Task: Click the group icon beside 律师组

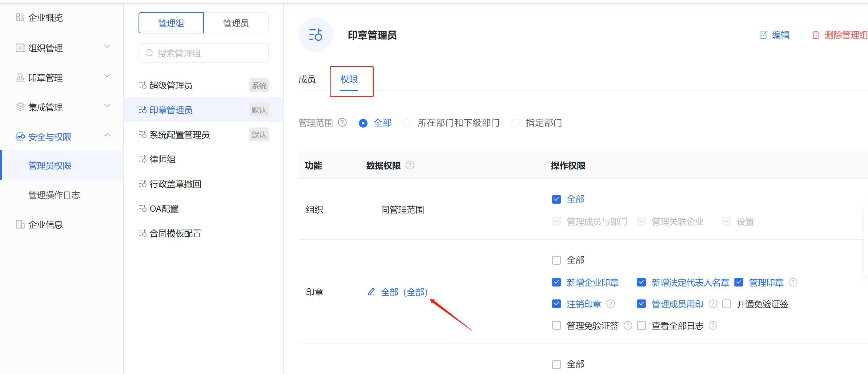Action: tap(143, 159)
